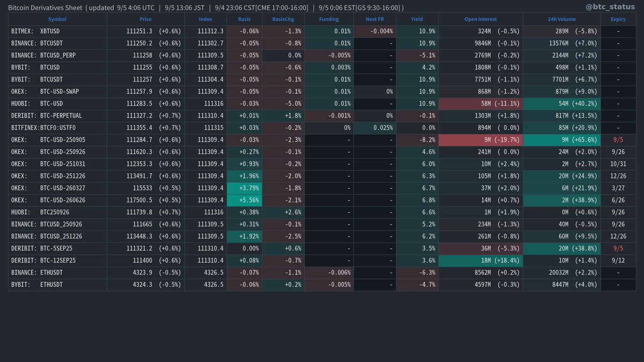This screenshot has height=362, width=644.
Task: Click the 0.025% next funding rate cell
Action: click(375, 128)
